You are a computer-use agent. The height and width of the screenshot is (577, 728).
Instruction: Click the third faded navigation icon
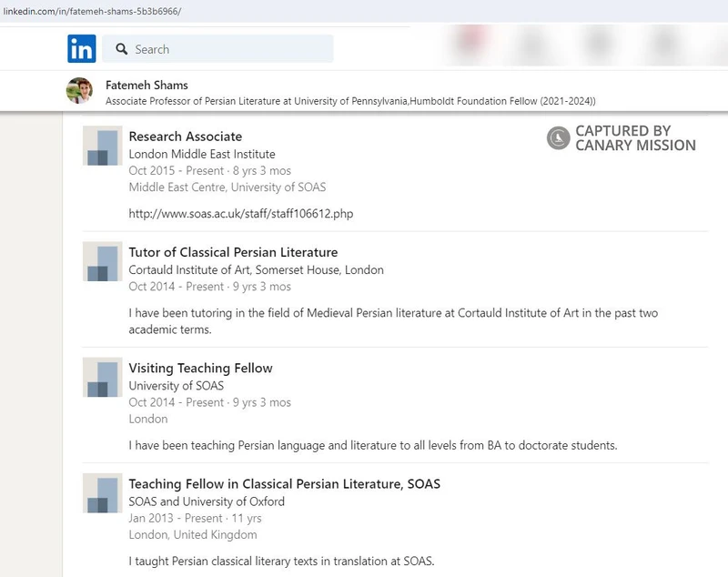tap(599, 44)
